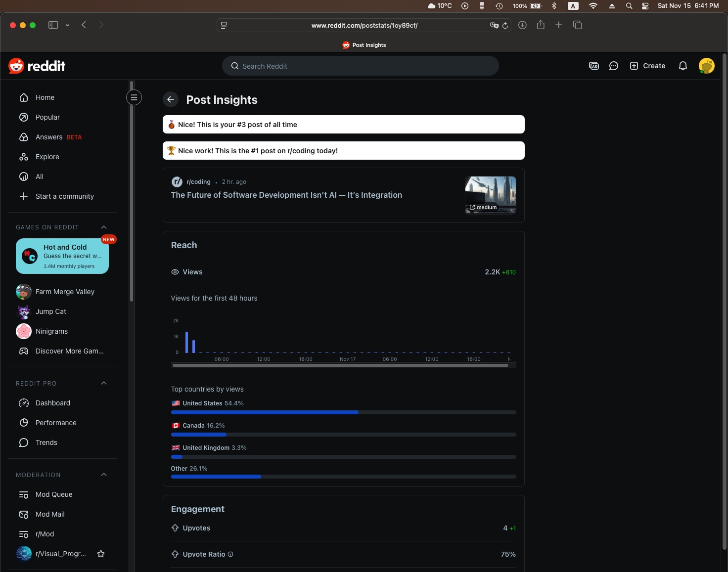This screenshot has width=728, height=572.
Task: Click the Reddit logo
Action: point(37,66)
